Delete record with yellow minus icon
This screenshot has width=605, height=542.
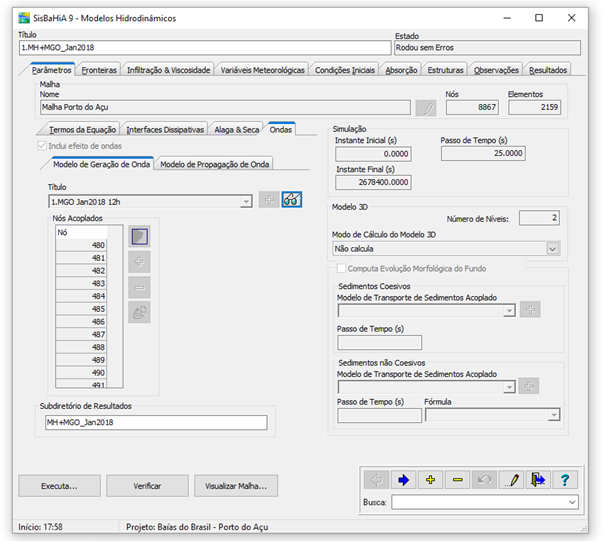[457, 480]
